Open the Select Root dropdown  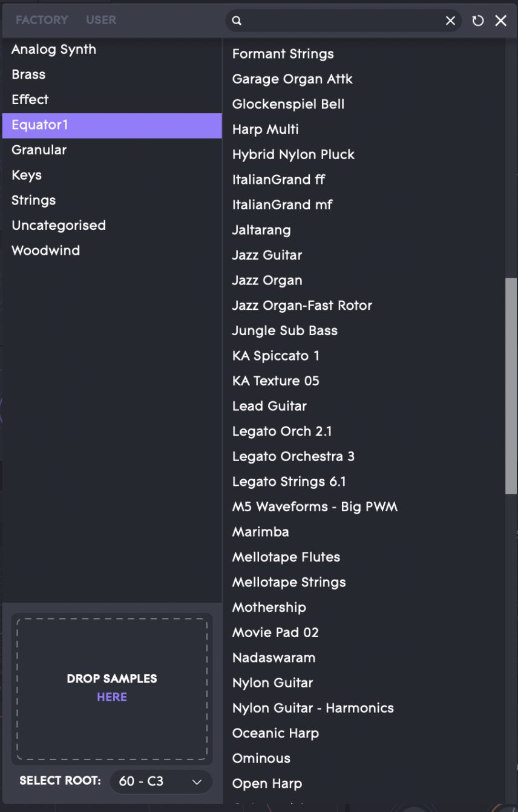[161, 781]
